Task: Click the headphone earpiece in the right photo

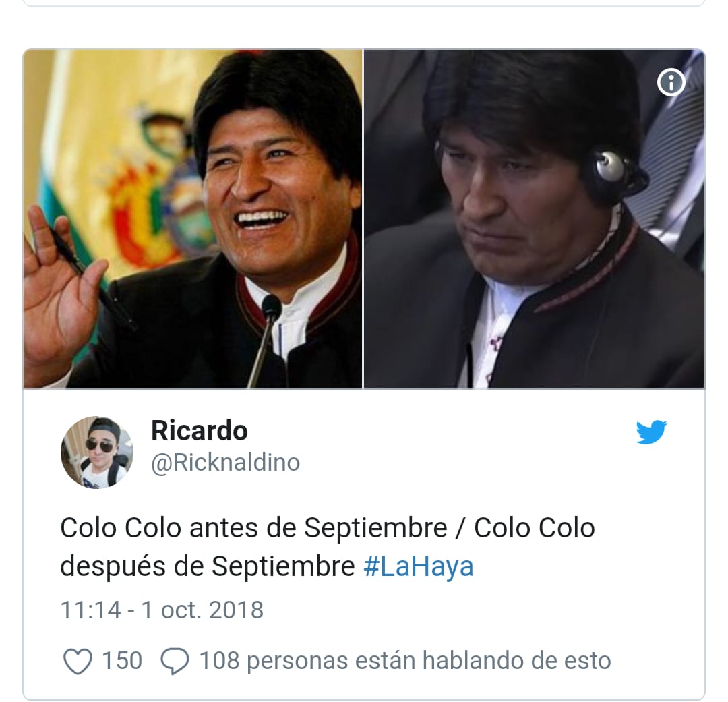Action: click(612, 167)
